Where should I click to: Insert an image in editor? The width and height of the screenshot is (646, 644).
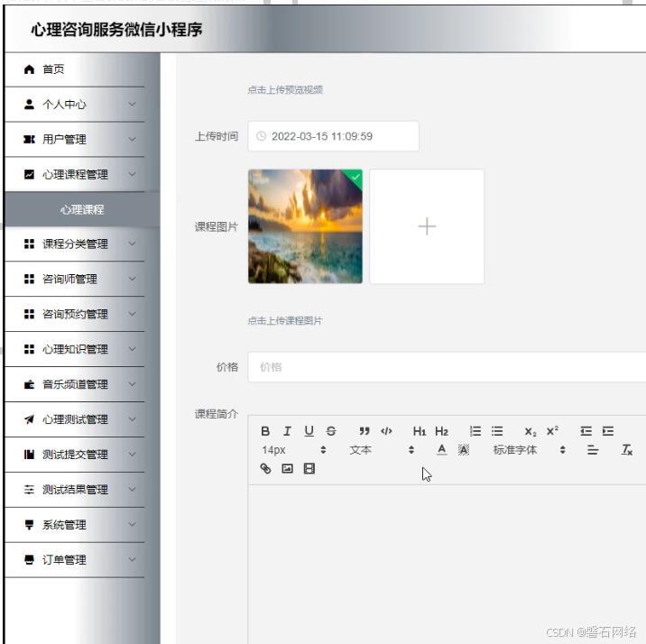click(x=287, y=469)
